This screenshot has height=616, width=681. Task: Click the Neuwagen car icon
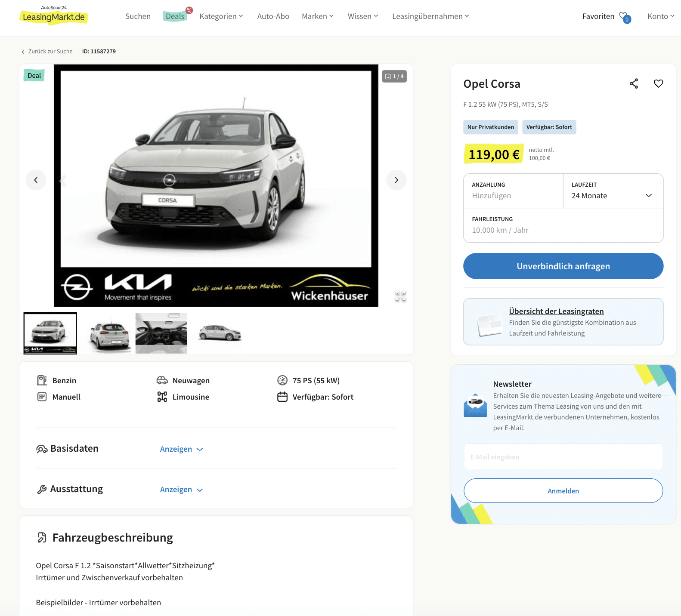(162, 380)
